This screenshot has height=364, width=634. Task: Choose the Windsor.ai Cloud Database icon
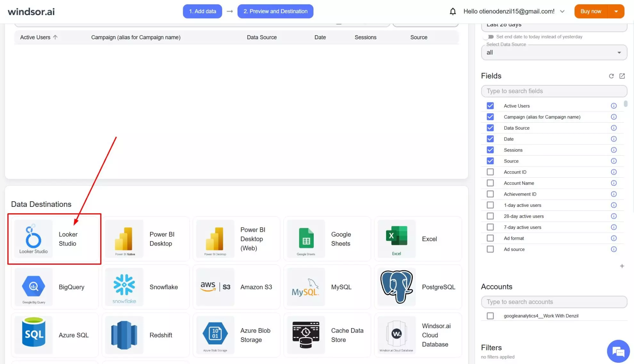(x=396, y=335)
